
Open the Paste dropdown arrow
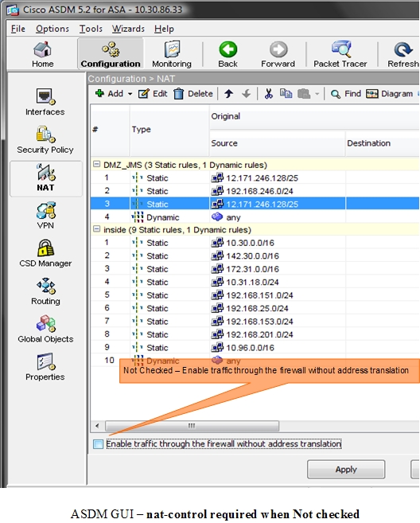pos(317,94)
